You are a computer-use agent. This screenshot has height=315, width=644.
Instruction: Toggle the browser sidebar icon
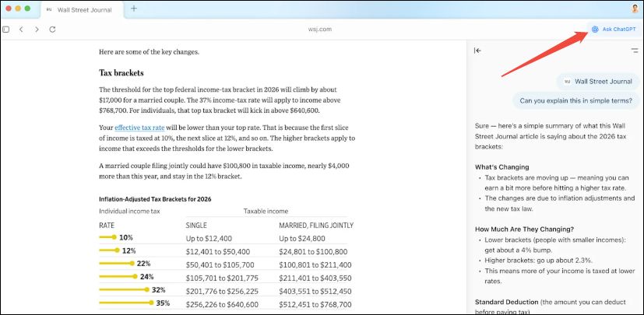[x=6, y=29]
